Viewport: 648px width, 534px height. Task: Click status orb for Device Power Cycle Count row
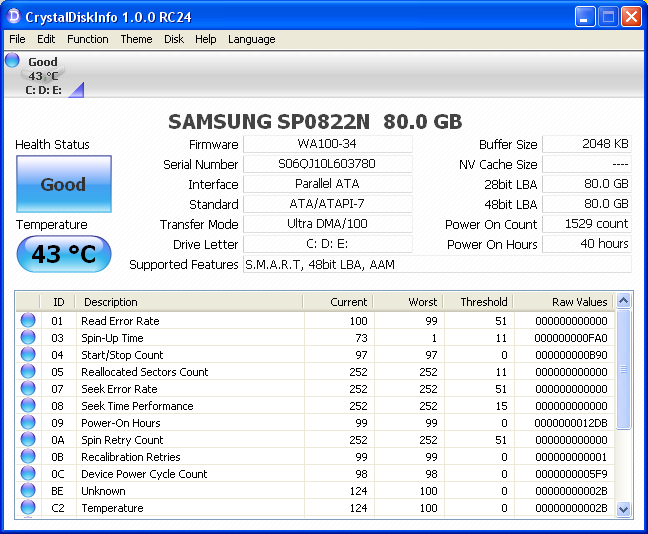[x=28, y=473]
